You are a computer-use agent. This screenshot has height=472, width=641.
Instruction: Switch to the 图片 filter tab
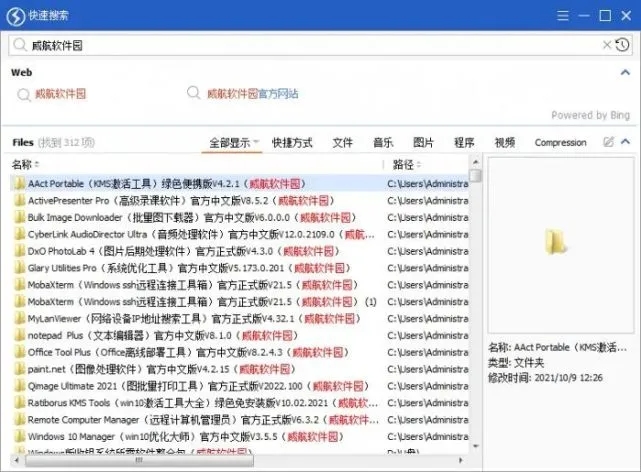(424, 143)
